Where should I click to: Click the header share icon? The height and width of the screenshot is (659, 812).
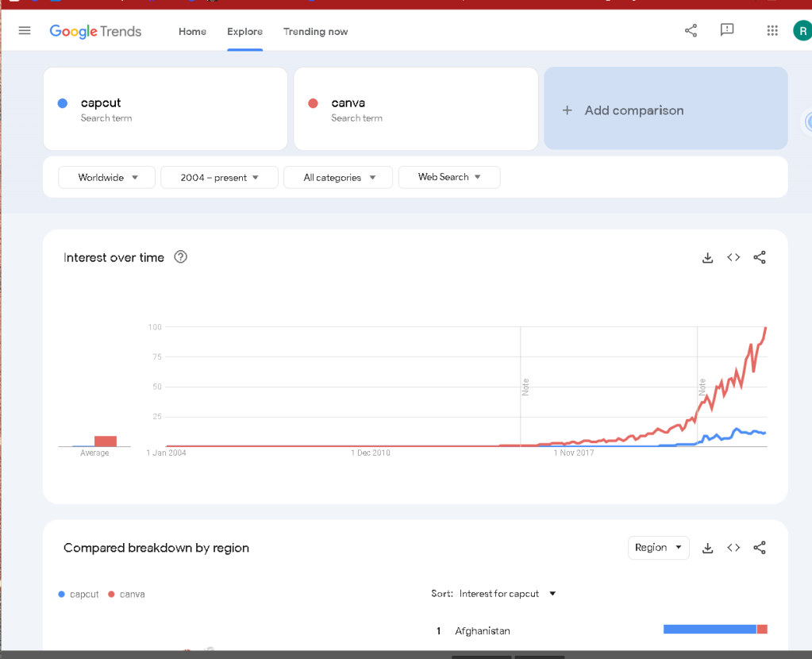click(691, 30)
